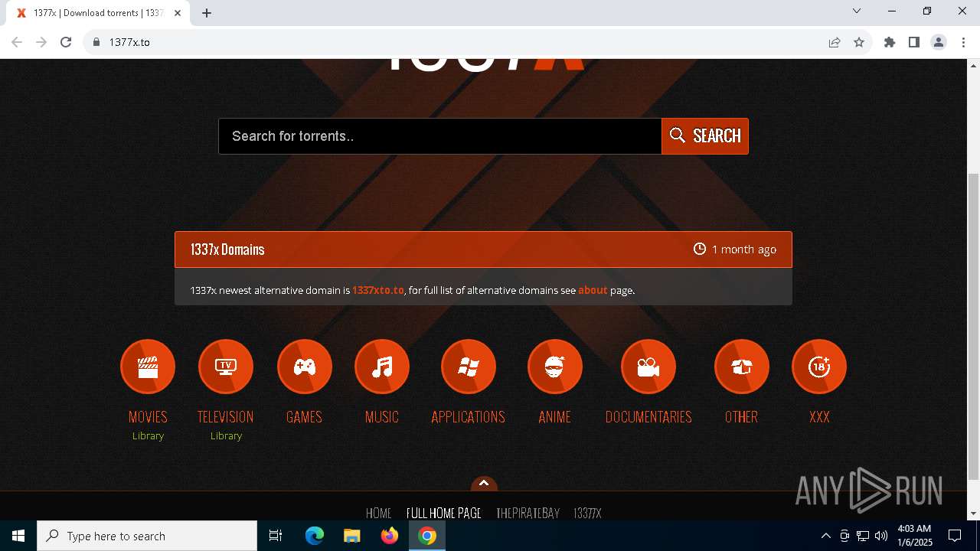This screenshot has height=551, width=980.
Task: Launch Firefox from taskbar
Action: pos(390,536)
